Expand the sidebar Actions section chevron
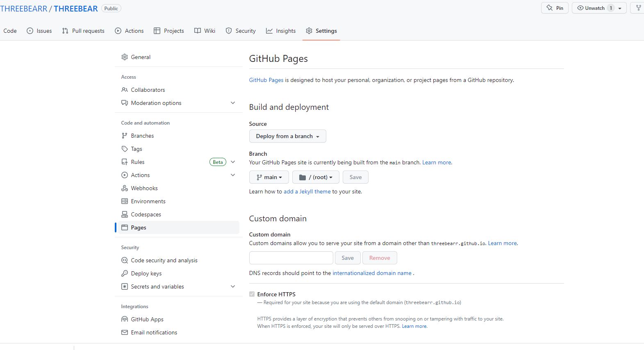Image resolution: width=644 pixels, height=350 pixels. click(233, 175)
